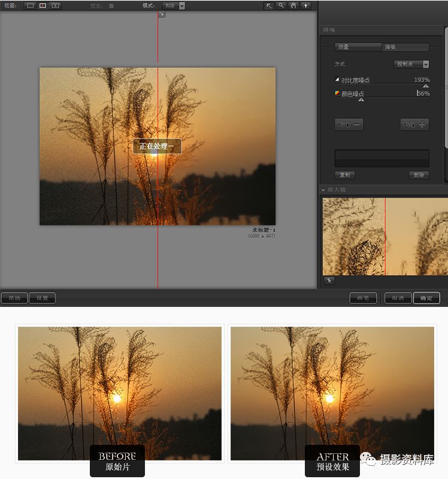Switch to split preview view
Screen dimensions: 448x479
(43, 5)
